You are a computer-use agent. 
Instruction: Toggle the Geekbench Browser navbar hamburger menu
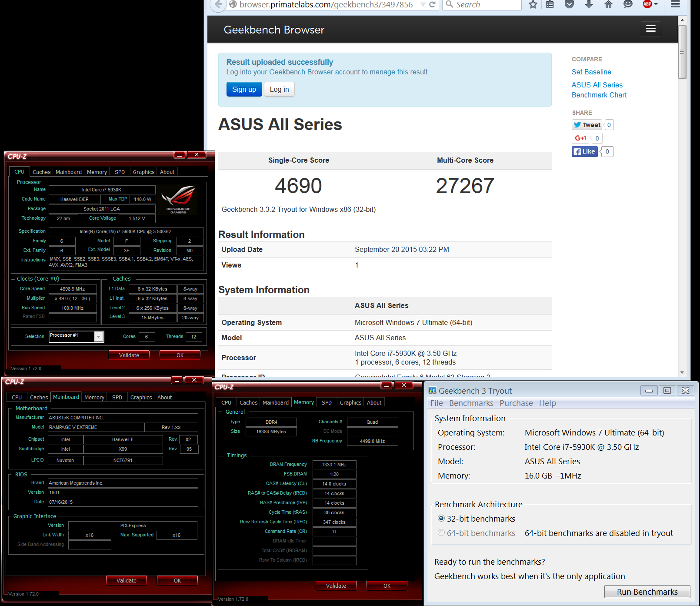pyautogui.click(x=651, y=29)
